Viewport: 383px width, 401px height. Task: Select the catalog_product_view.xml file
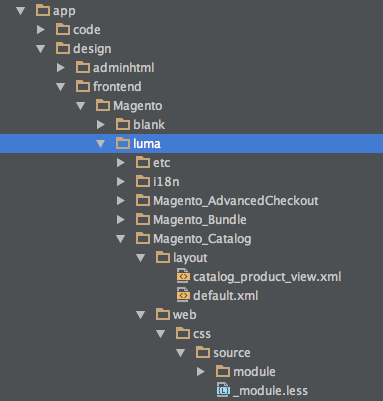tap(267, 277)
